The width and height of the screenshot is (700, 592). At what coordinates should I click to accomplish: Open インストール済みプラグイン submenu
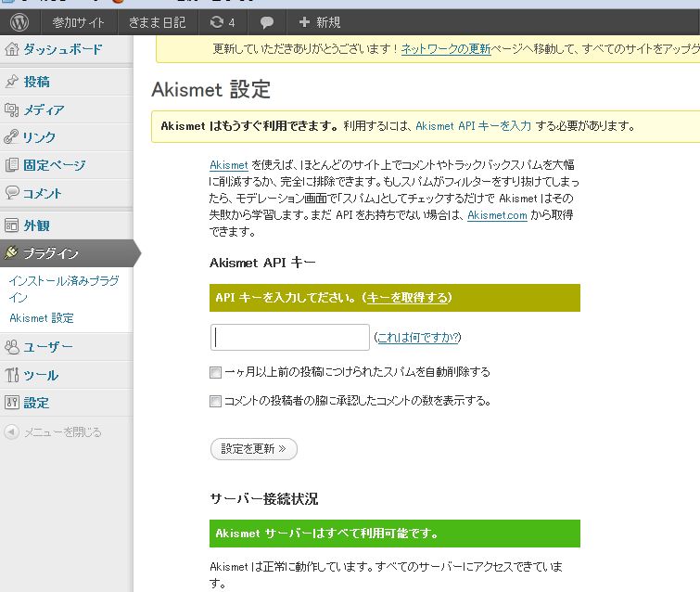pyautogui.click(x=64, y=289)
